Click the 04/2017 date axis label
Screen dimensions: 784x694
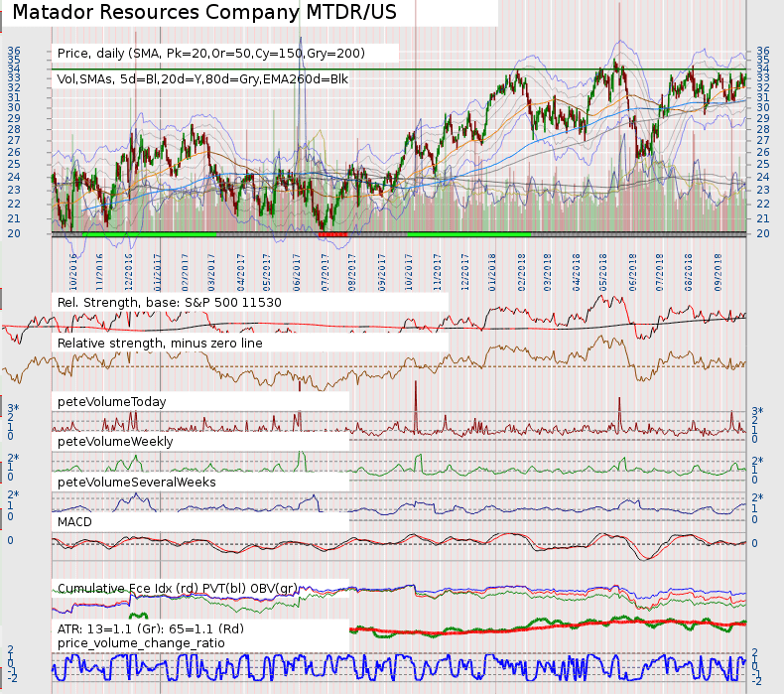pos(241,272)
